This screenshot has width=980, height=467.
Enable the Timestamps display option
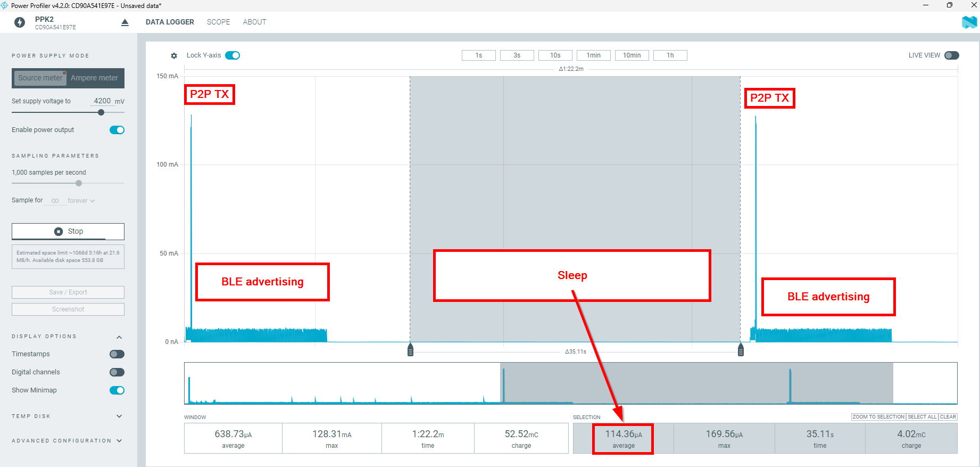click(x=117, y=354)
